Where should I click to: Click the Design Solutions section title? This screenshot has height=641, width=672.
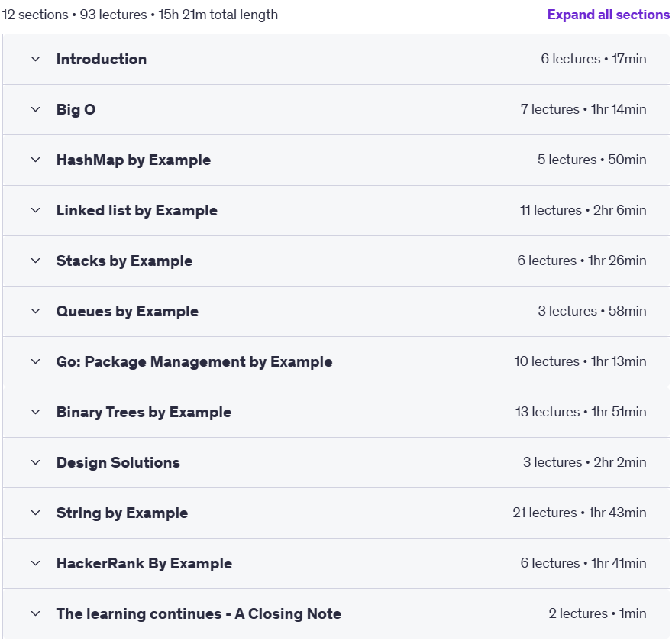118,463
